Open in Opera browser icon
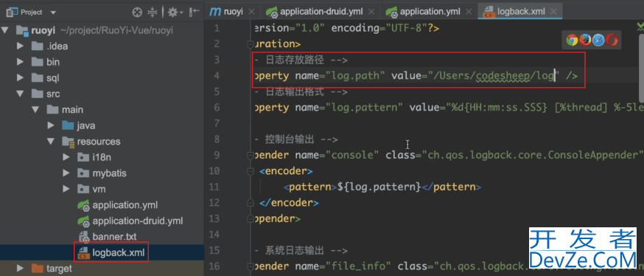The height and width of the screenshot is (276, 644). coord(612,40)
